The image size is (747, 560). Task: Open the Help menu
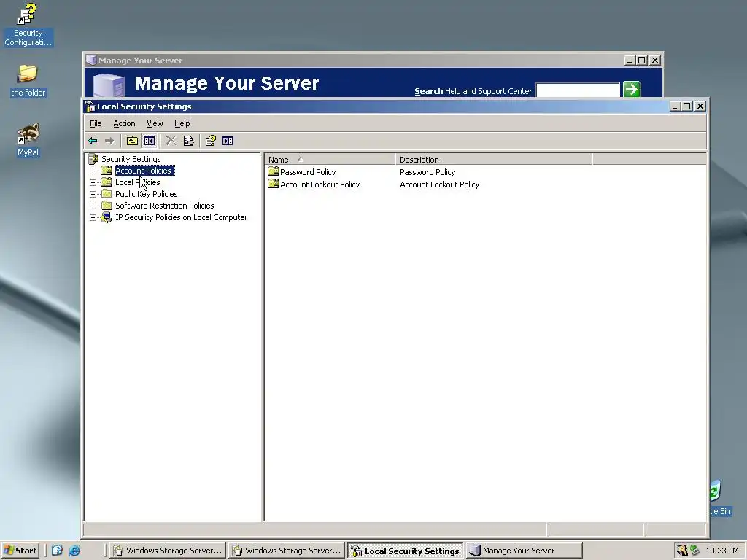coord(182,123)
